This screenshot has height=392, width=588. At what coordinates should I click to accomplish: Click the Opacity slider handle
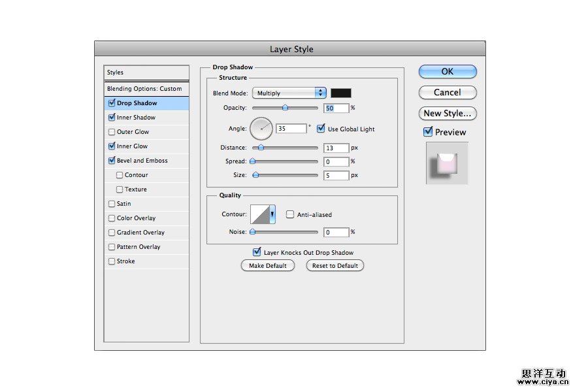[x=285, y=108]
